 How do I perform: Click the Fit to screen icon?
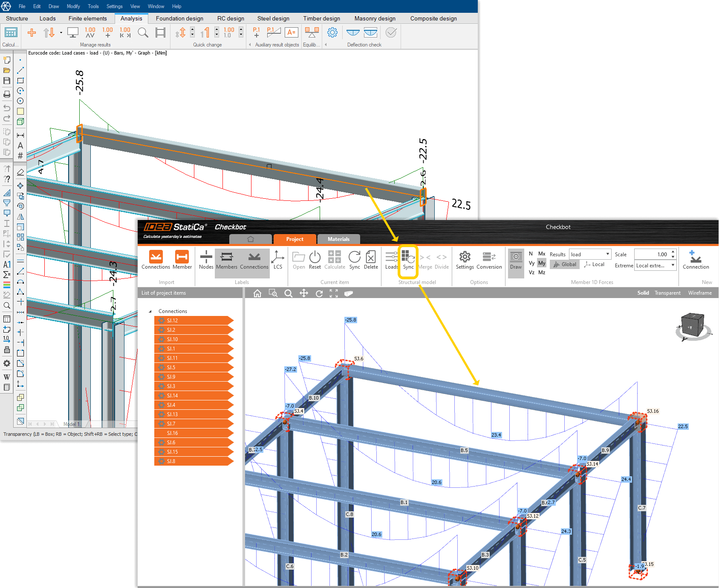[x=334, y=293]
